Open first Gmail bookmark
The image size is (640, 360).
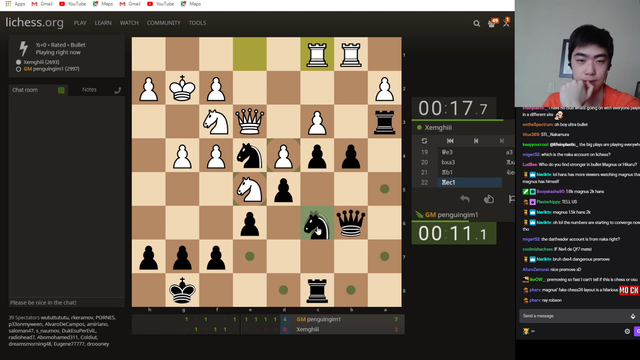click(42, 4)
